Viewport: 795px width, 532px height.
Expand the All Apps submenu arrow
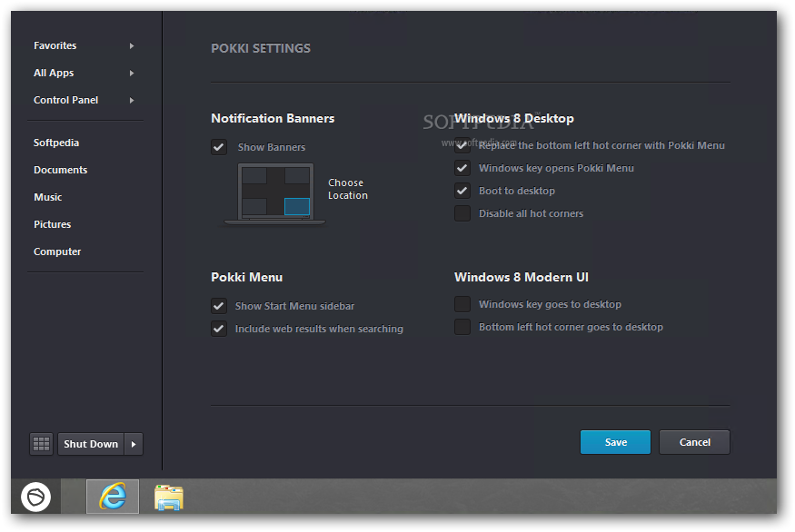(x=132, y=73)
